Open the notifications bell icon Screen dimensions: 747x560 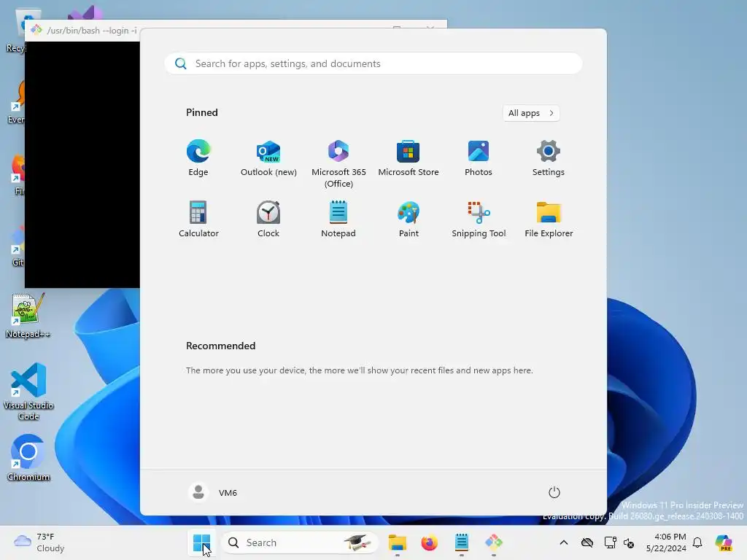point(697,542)
